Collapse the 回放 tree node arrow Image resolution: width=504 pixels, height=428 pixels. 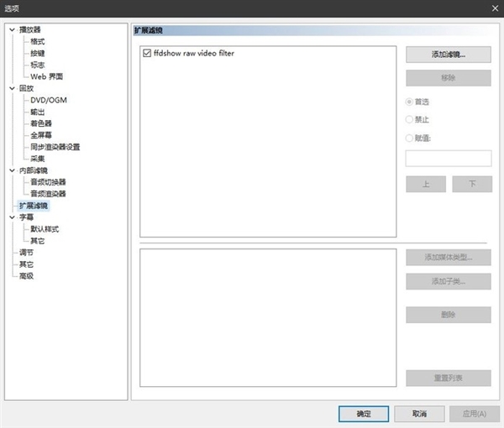click(x=12, y=88)
